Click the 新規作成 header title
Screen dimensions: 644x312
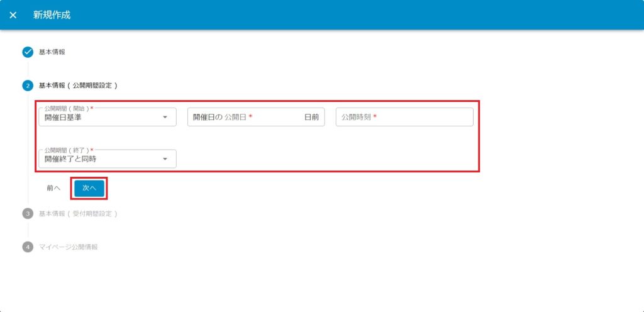(x=52, y=15)
